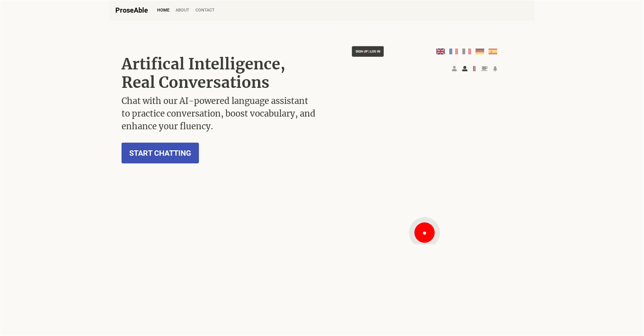Select the UK flag for English
This screenshot has width=644, height=336.
(x=440, y=52)
